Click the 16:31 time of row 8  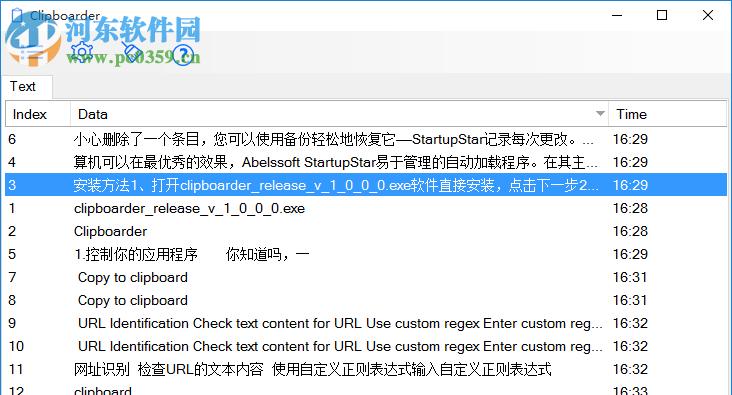pyautogui.click(x=630, y=300)
